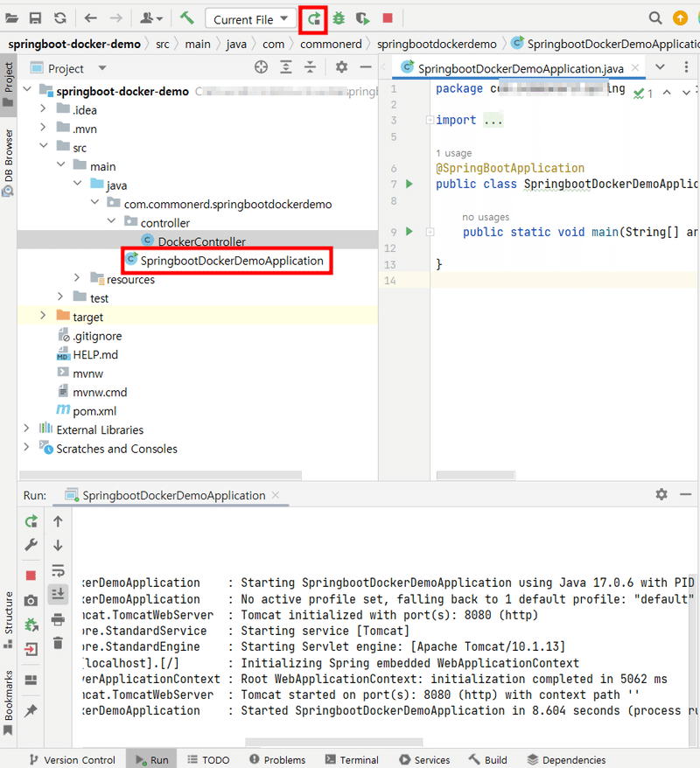Show editor tabs list chevron
700x768 pixels.
coord(660,67)
